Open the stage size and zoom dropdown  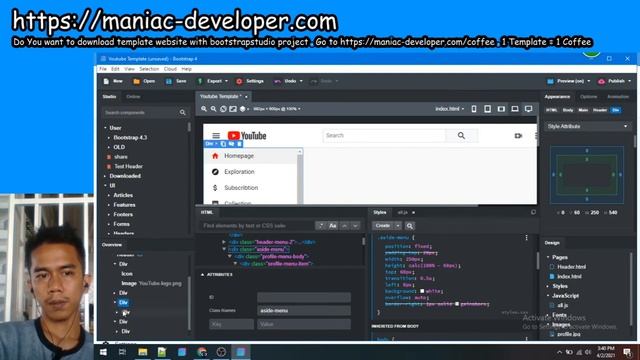coord(277,109)
